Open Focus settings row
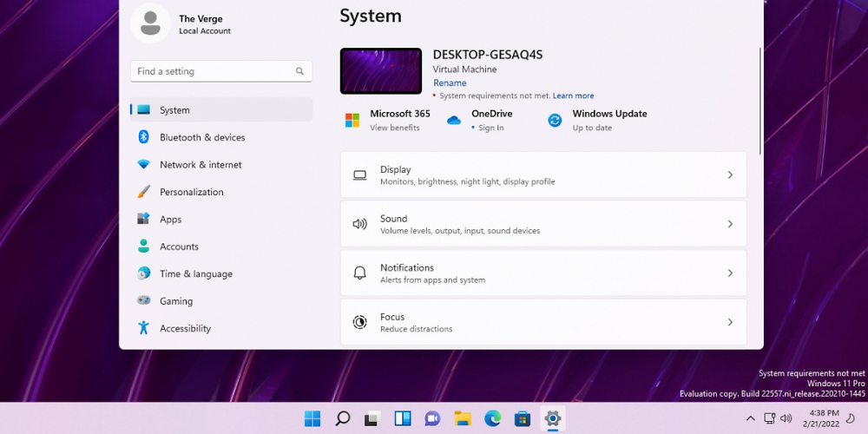Screen dimensions: 868x434 point(543,322)
